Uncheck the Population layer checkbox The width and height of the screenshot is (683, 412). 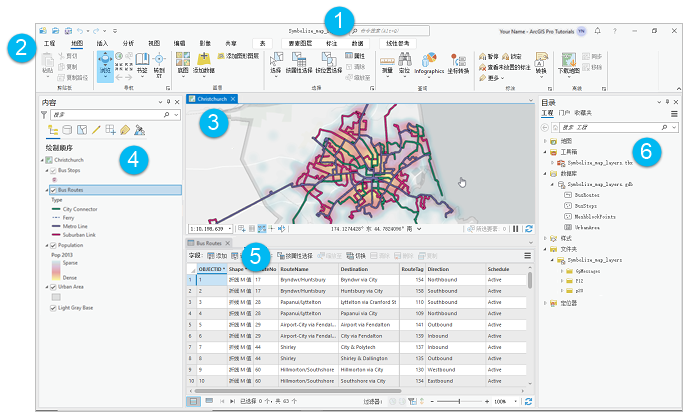(53, 244)
